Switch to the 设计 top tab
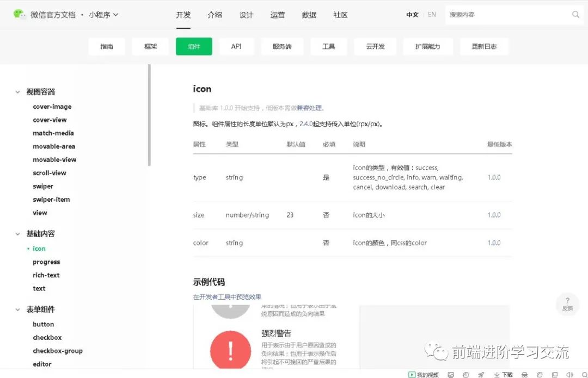Viewport: 588px width, 378px height. [246, 15]
